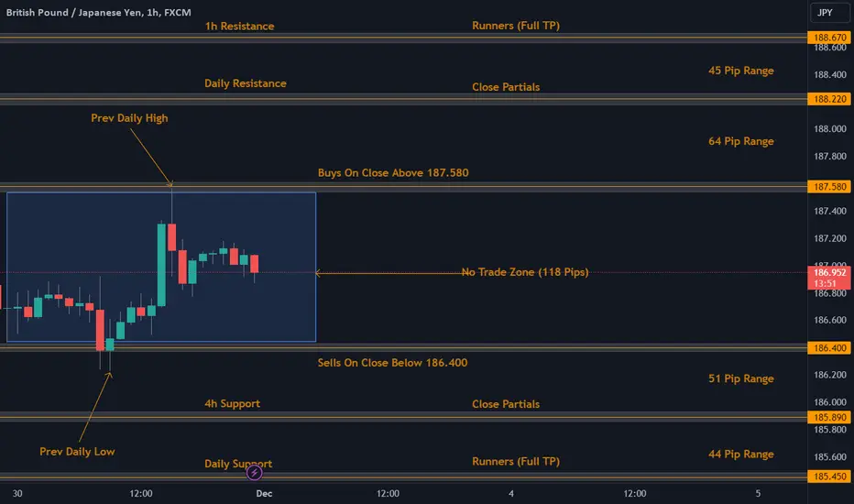
Task: Click the current price 186.952 label
Action: pos(829,278)
